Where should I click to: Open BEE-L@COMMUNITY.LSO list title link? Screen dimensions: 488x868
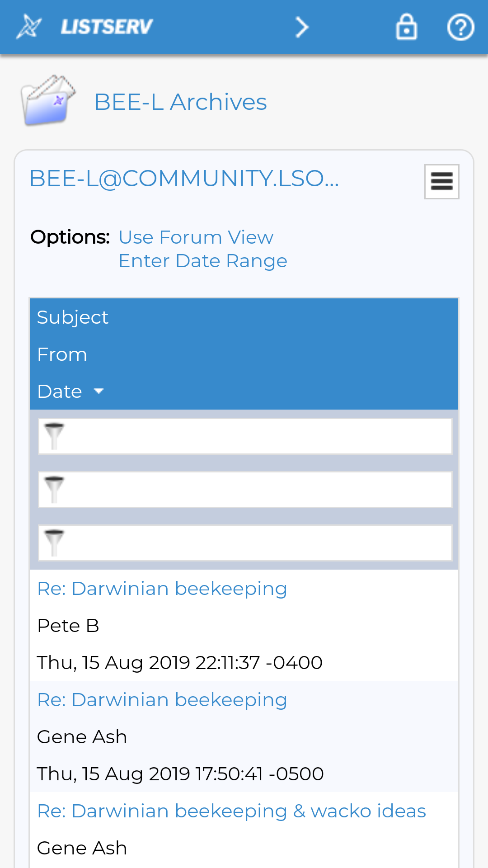(x=184, y=179)
